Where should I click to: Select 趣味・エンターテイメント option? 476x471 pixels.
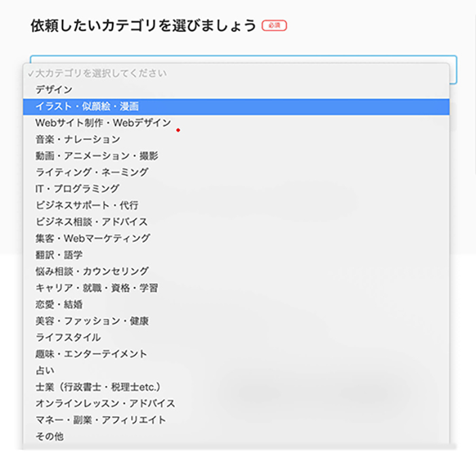tap(236, 354)
